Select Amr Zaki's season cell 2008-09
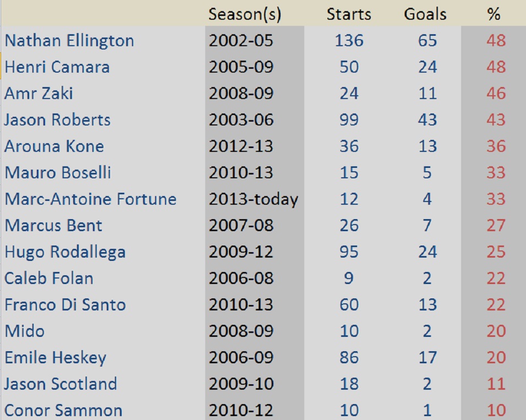The image size is (526, 420). click(x=241, y=93)
